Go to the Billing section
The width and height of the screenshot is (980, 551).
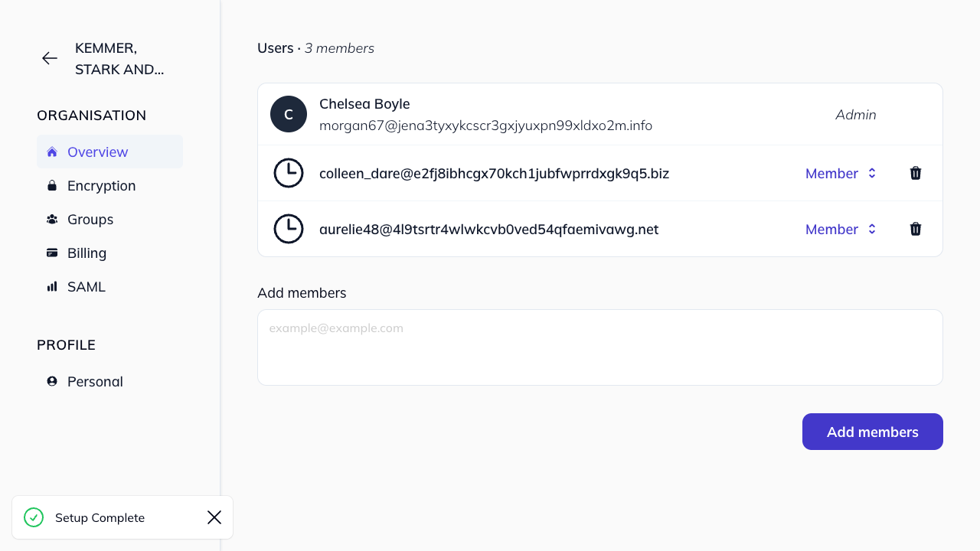87,253
